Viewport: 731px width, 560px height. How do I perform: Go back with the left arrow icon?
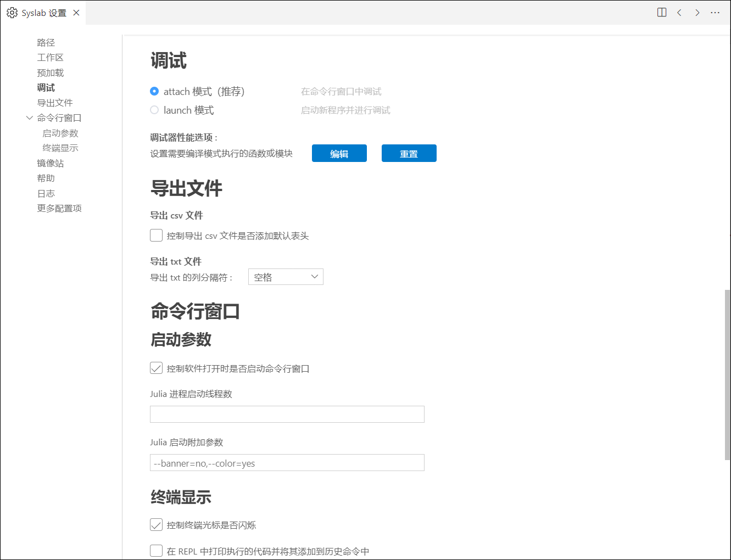679,13
